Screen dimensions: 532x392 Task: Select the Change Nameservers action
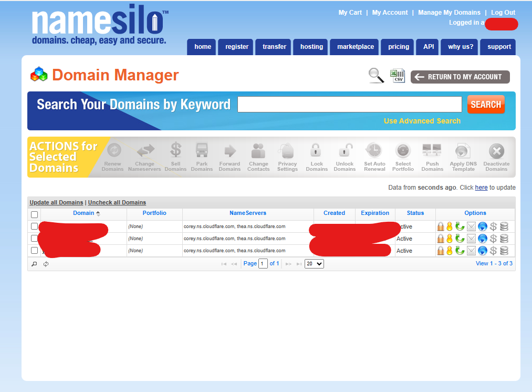click(x=144, y=158)
